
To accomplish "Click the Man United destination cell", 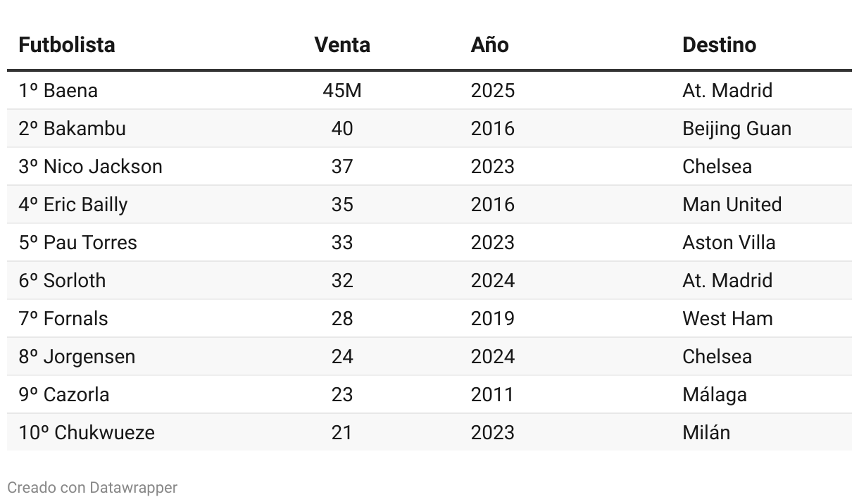I will point(732,205).
